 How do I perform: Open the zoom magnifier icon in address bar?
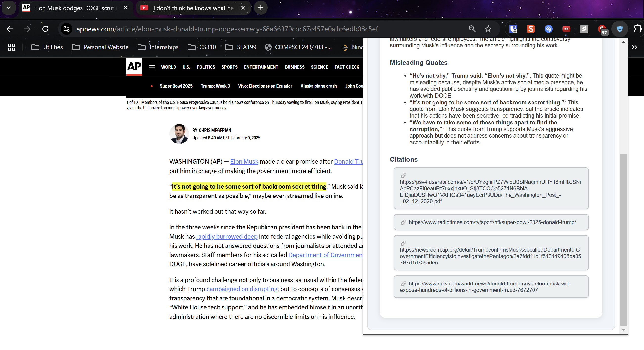(472, 29)
